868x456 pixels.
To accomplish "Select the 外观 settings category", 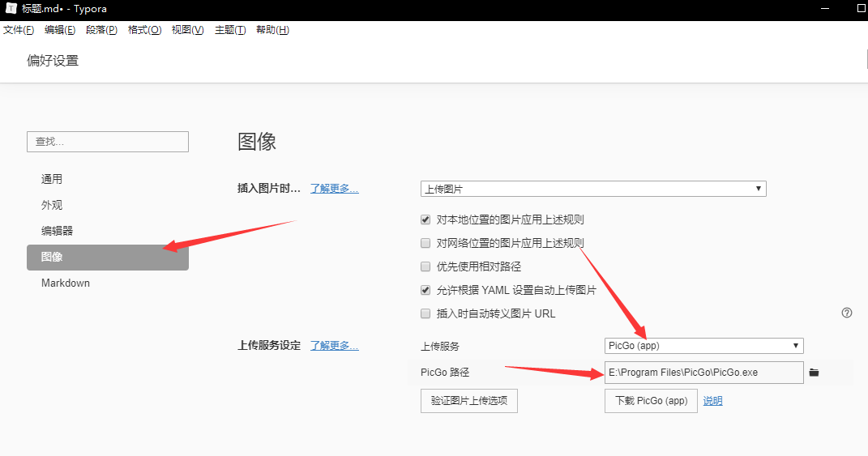I will coord(108,205).
